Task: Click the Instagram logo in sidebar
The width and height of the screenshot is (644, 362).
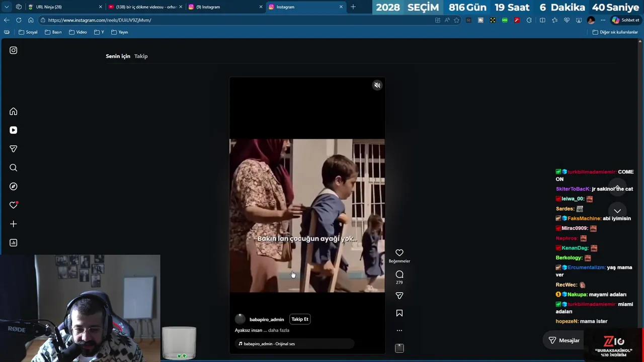Action: [14, 50]
